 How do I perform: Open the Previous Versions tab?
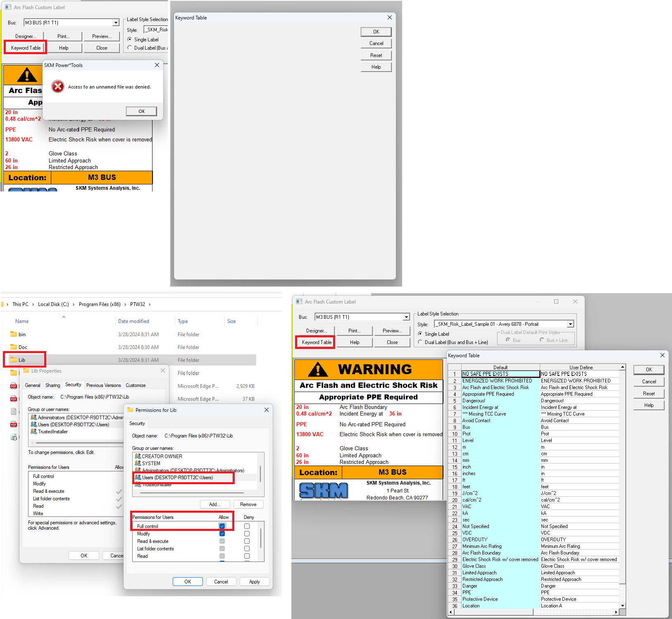pyautogui.click(x=103, y=385)
